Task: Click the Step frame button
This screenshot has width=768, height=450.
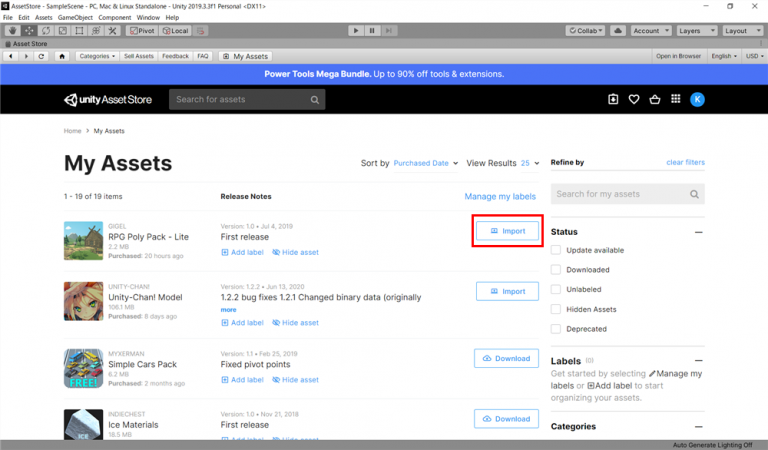Action: [388, 30]
